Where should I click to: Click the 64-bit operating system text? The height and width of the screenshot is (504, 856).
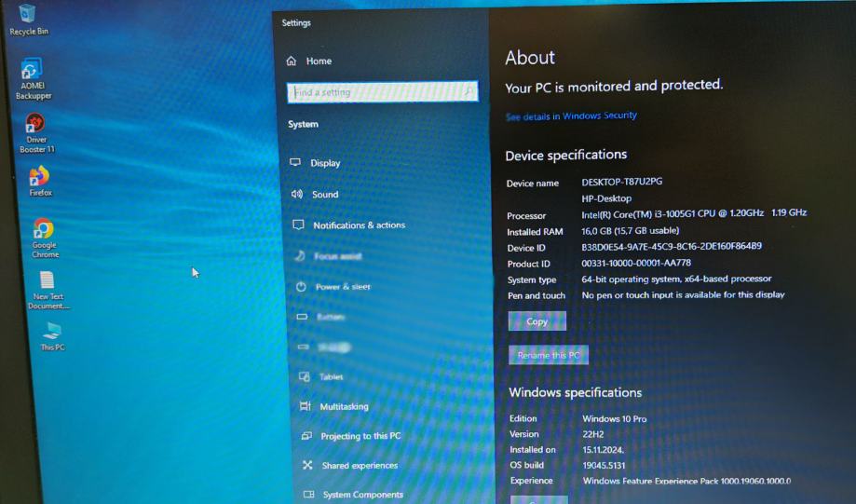(677, 279)
